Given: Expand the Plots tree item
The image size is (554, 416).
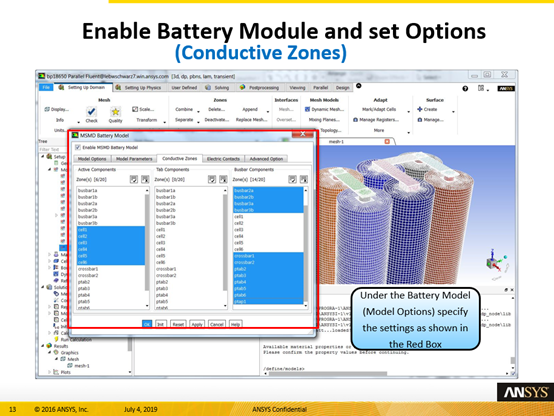Looking at the screenshot, I should 49,372.
